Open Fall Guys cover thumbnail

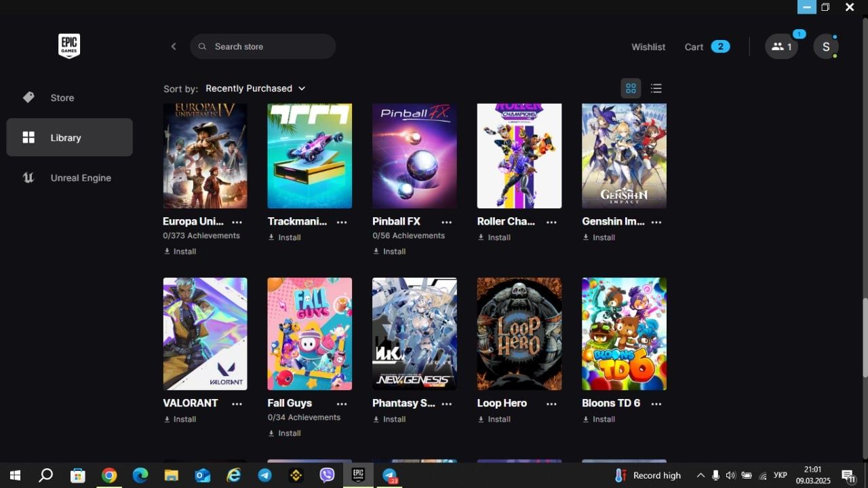pyautogui.click(x=310, y=334)
